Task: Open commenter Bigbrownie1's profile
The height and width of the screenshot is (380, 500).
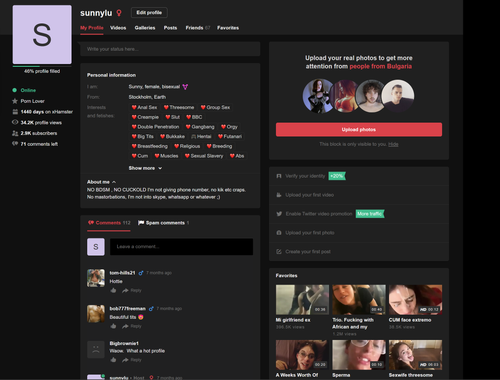Action: 124,343
